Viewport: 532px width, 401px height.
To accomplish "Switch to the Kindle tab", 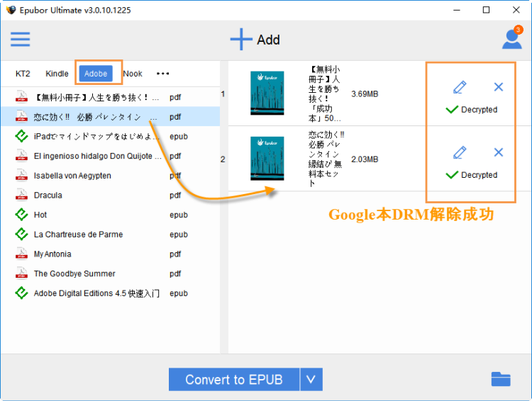I will (x=57, y=74).
